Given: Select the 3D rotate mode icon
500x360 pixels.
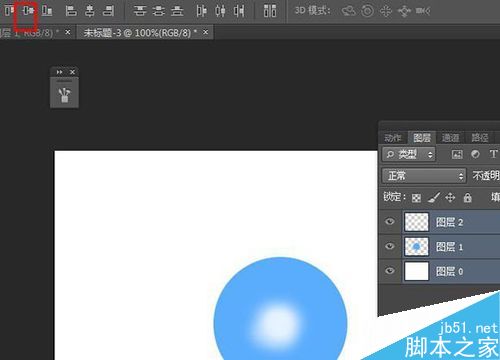Looking at the screenshot, I should [x=348, y=11].
